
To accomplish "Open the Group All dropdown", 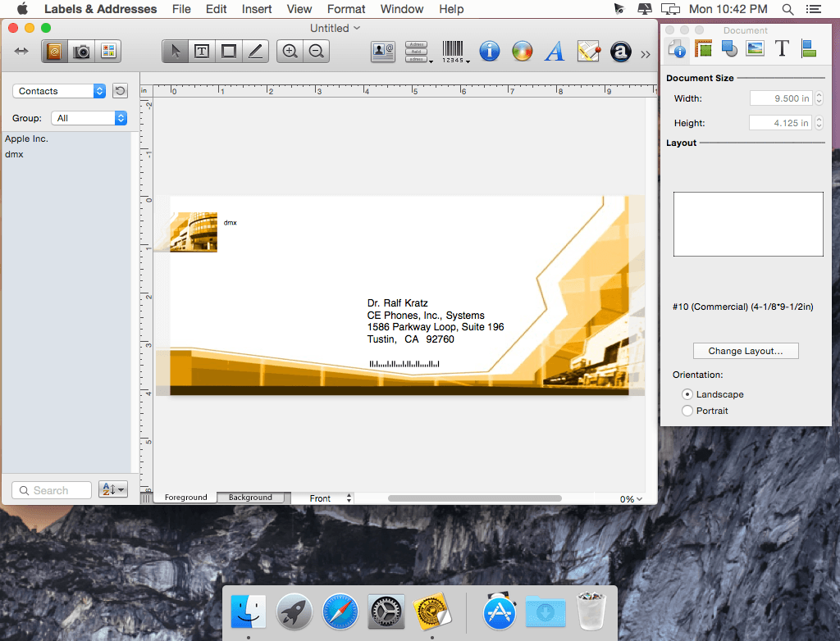I will tap(89, 118).
